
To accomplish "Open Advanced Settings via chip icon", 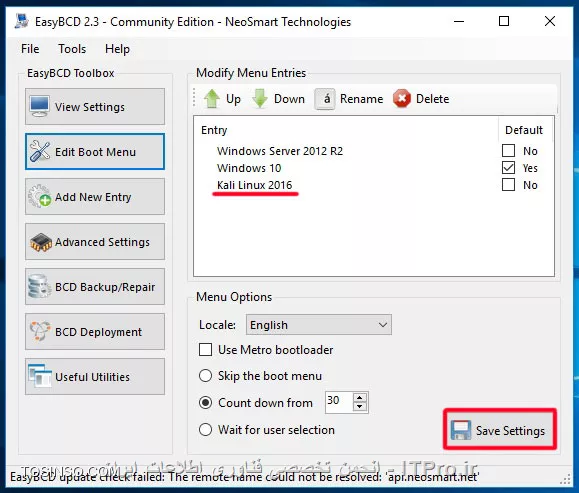I will (x=41, y=242).
